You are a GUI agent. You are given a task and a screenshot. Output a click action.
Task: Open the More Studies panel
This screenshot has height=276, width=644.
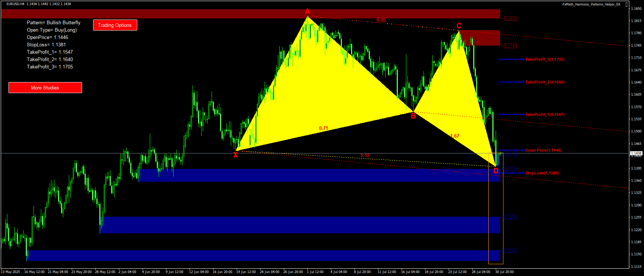[45, 88]
